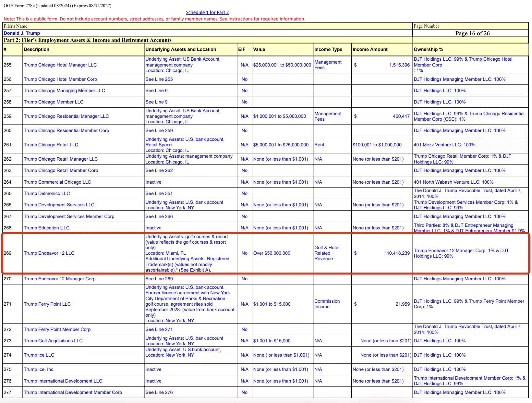Select the Trump Endeavor 12 LLC description
This screenshot has width=532, height=403.
[49, 253]
